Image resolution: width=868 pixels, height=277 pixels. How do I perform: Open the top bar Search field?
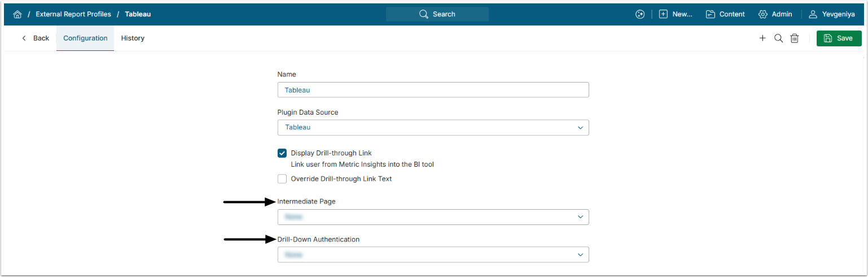(437, 14)
